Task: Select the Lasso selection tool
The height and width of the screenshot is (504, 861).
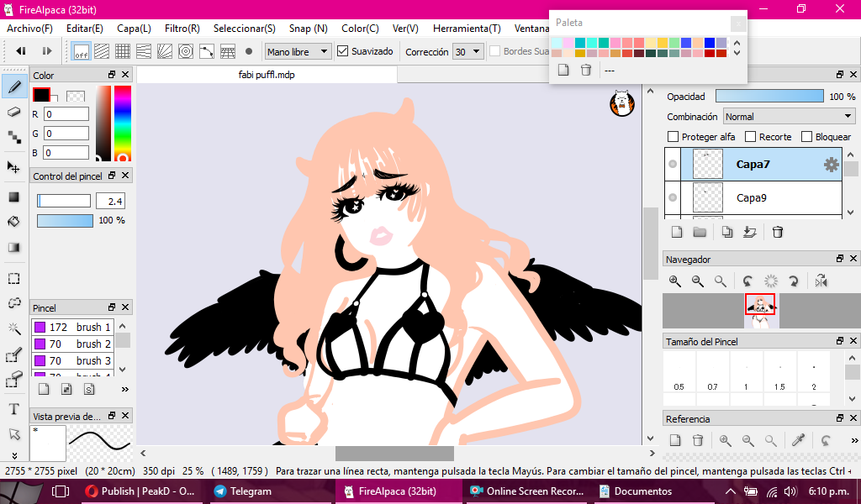Action: tap(14, 303)
